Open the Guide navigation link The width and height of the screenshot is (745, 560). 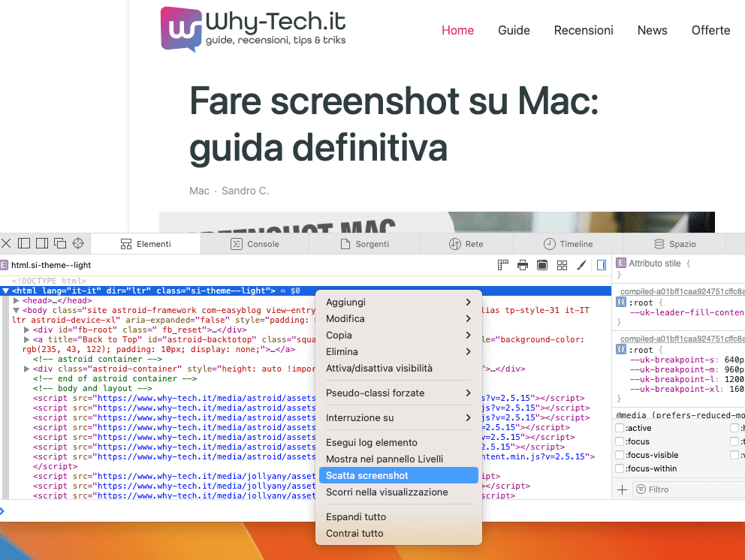click(514, 30)
